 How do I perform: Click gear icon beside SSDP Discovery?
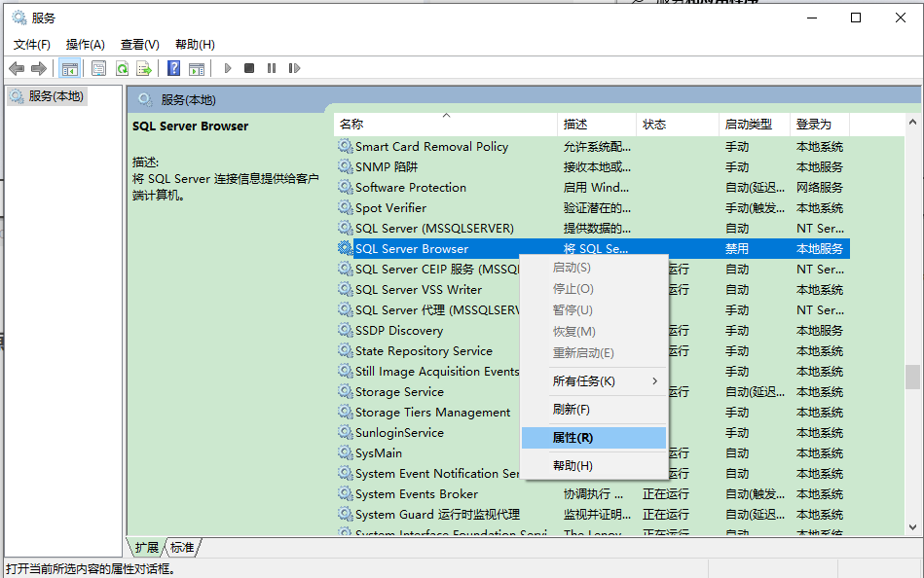(x=346, y=330)
